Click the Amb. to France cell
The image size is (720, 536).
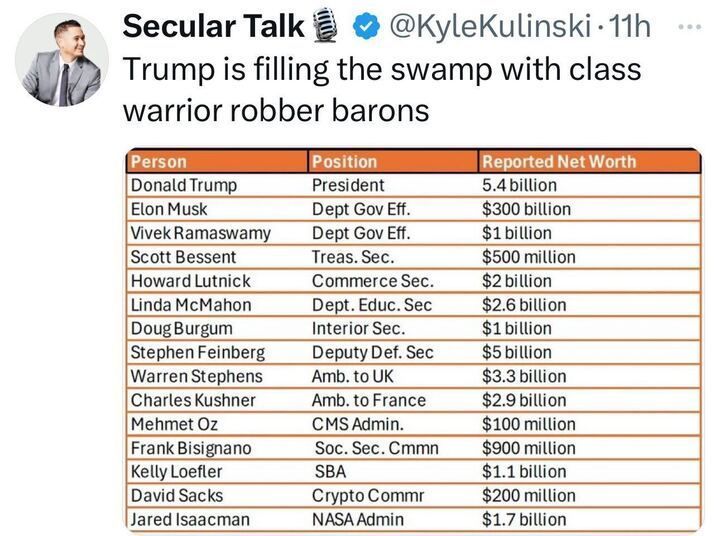click(368, 400)
